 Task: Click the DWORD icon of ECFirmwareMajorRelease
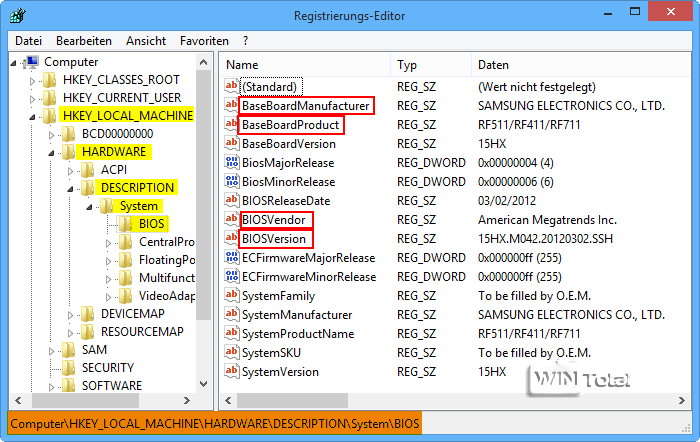coord(231,257)
